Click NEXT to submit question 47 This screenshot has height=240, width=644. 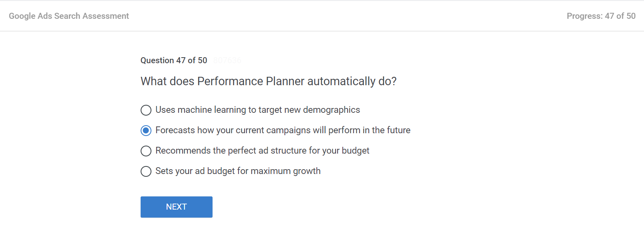click(176, 207)
